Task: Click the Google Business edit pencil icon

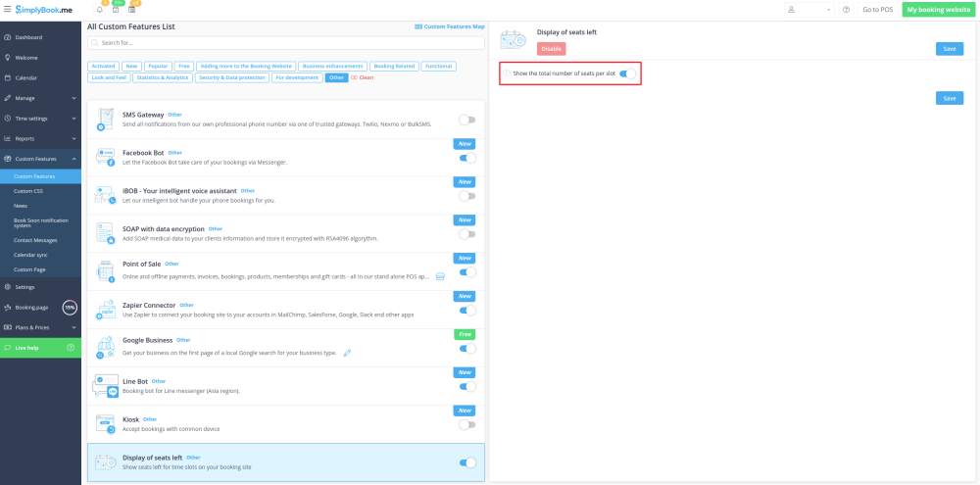Action: click(x=347, y=353)
